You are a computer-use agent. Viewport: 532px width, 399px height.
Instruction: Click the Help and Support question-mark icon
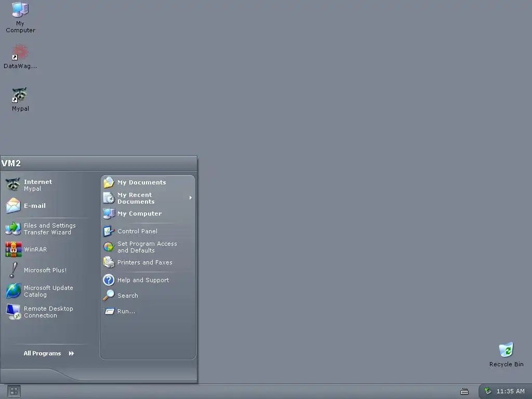[109, 280]
